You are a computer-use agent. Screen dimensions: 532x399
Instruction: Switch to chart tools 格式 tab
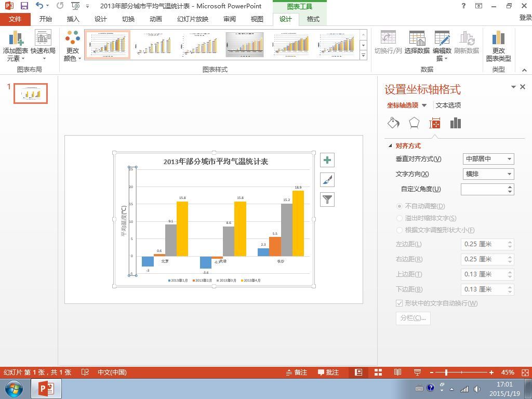click(313, 19)
